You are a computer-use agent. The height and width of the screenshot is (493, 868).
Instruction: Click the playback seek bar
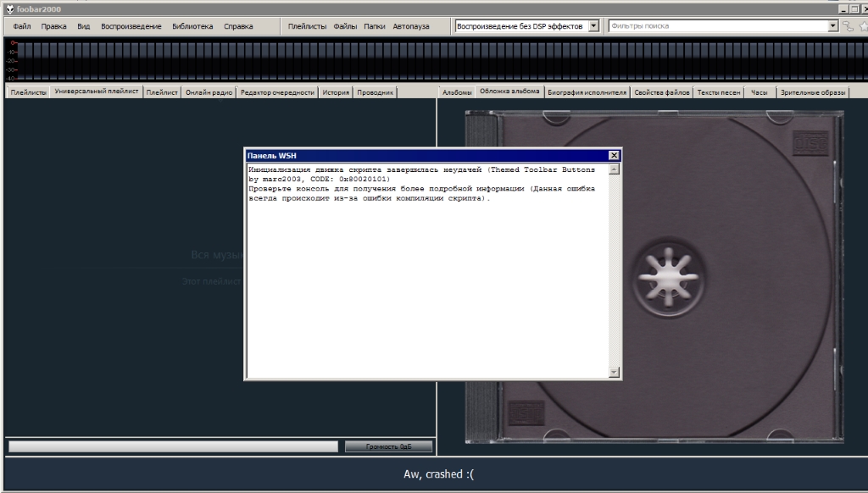tap(173, 446)
